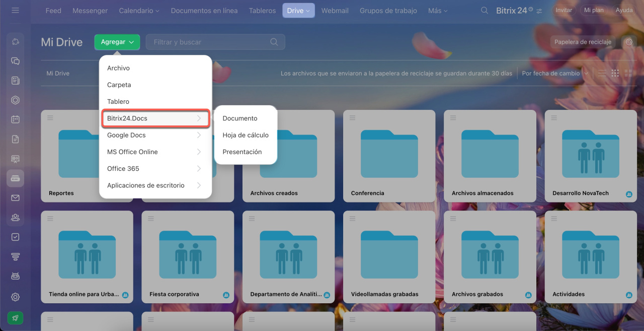Image resolution: width=644 pixels, height=331 pixels.
Task: Switch to large tile view
Action: pos(628,73)
